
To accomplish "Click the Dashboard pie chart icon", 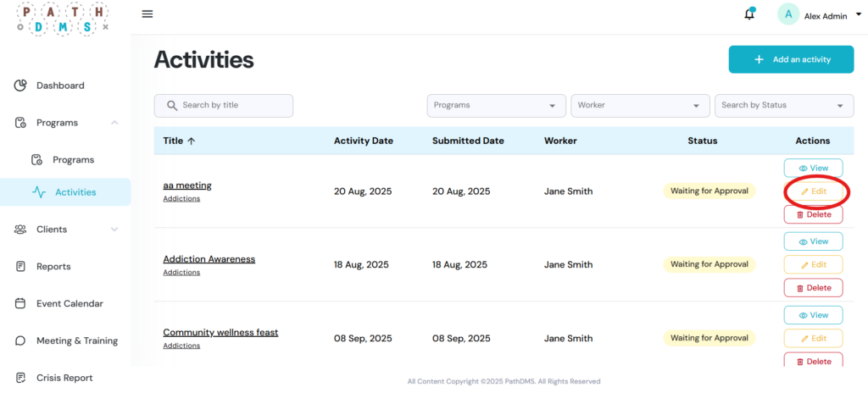I will tap(21, 86).
